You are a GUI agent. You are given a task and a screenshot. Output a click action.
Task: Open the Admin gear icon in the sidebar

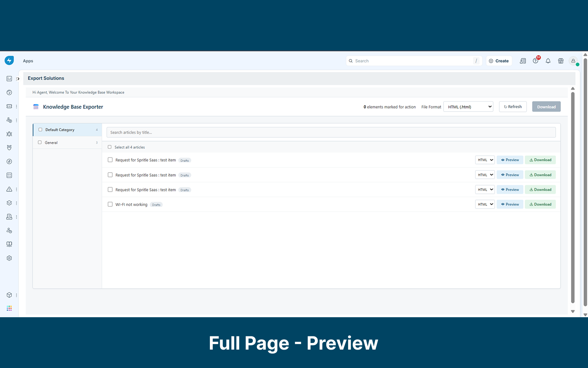[9, 258]
